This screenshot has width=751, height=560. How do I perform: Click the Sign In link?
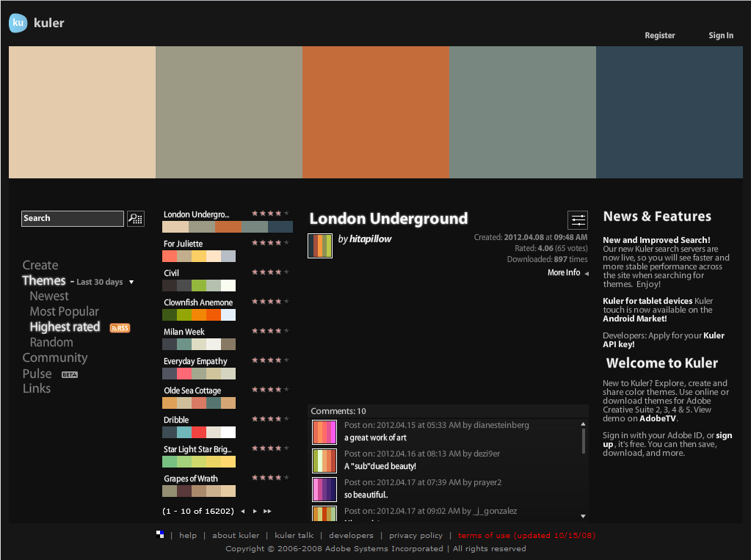tap(720, 35)
